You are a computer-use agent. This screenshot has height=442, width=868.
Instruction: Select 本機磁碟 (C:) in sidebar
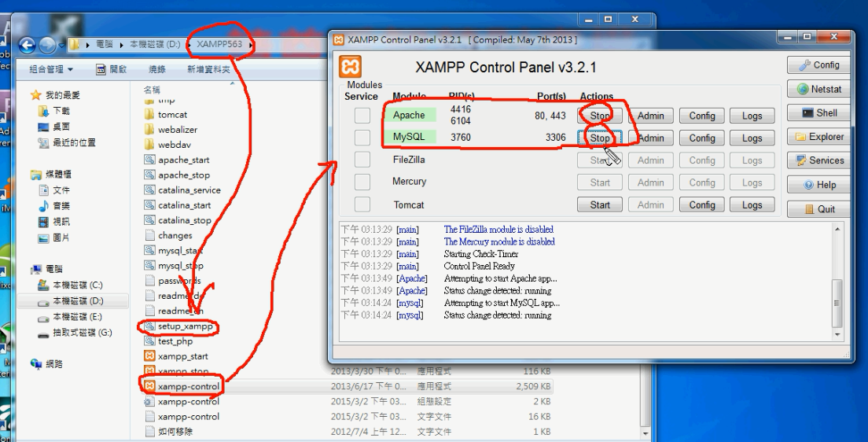70,285
